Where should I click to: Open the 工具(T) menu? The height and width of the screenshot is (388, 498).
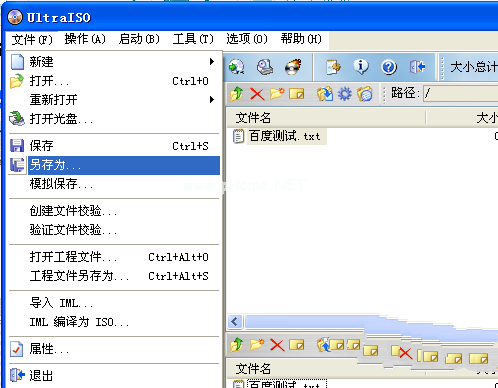tap(193, 39)
